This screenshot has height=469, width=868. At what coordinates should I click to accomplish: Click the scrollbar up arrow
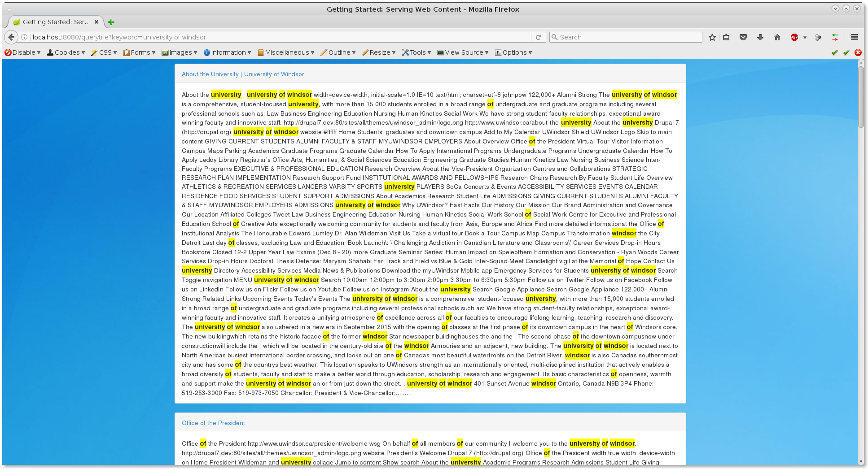861,63
